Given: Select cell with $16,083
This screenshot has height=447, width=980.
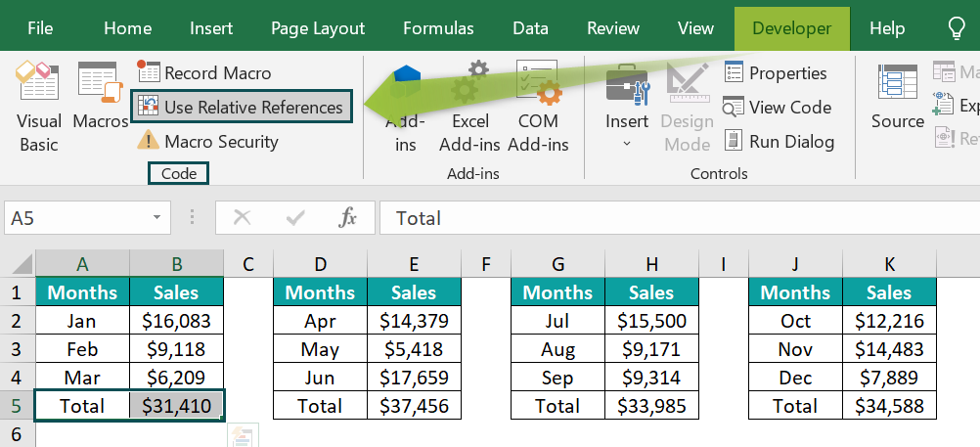Looking at the screenshot, I should [x=177, y=321].
